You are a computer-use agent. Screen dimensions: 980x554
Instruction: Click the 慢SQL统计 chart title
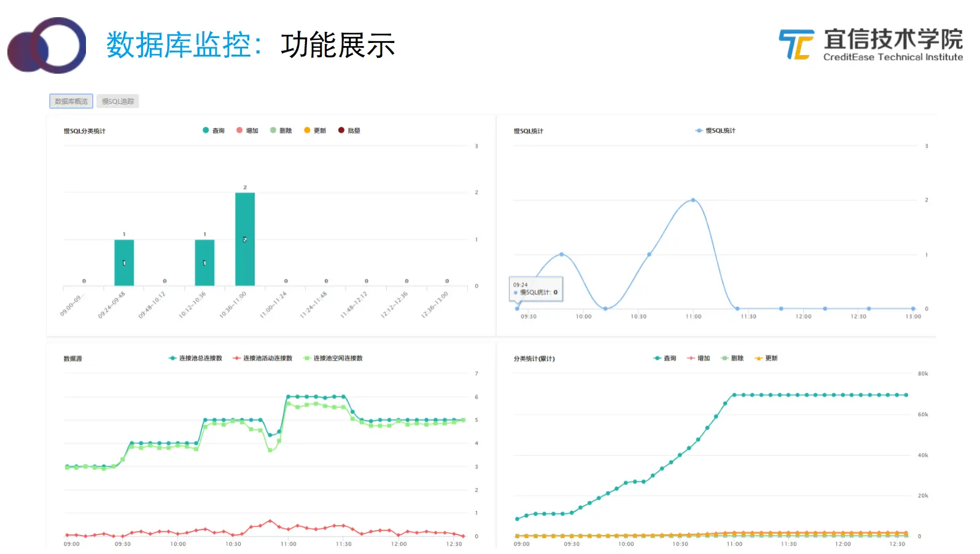528,131
